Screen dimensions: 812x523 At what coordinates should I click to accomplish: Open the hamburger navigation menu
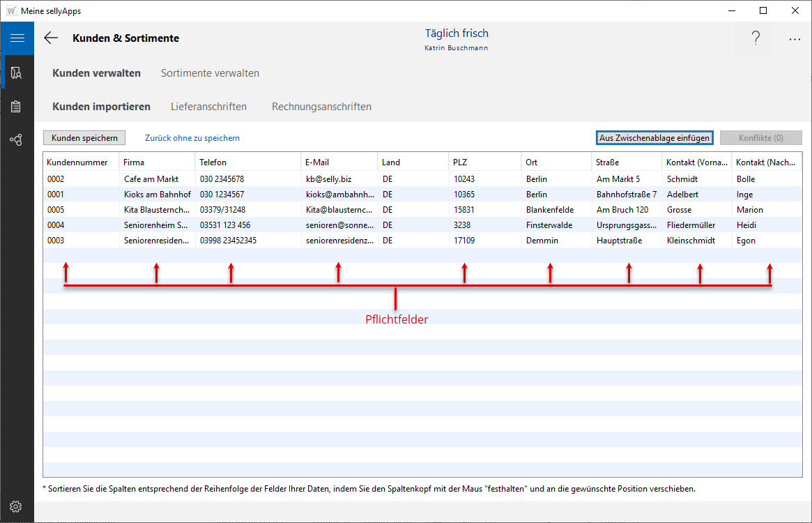tap(17, 38)
